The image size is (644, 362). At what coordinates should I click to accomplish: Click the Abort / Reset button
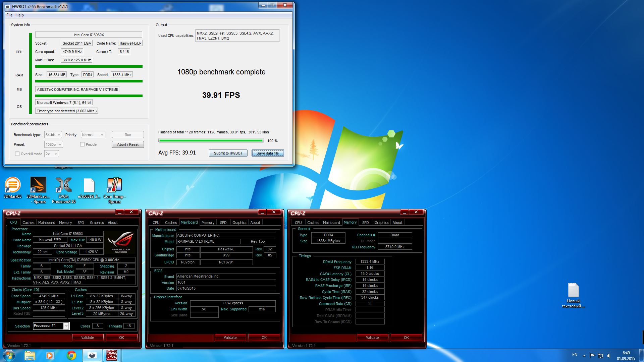click(x=128, y=144)
